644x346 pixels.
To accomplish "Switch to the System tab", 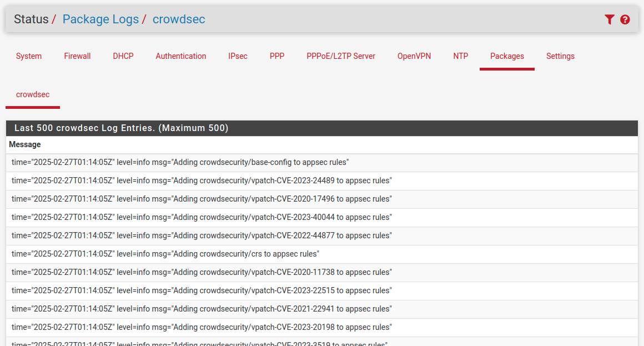I will pos(29,56).
